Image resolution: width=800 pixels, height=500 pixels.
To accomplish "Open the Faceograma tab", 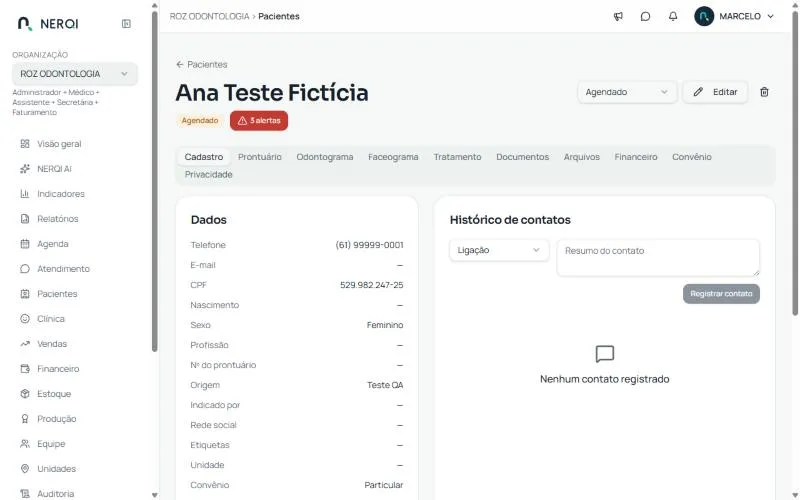I will pyautogui.click(x=393, y=157).
